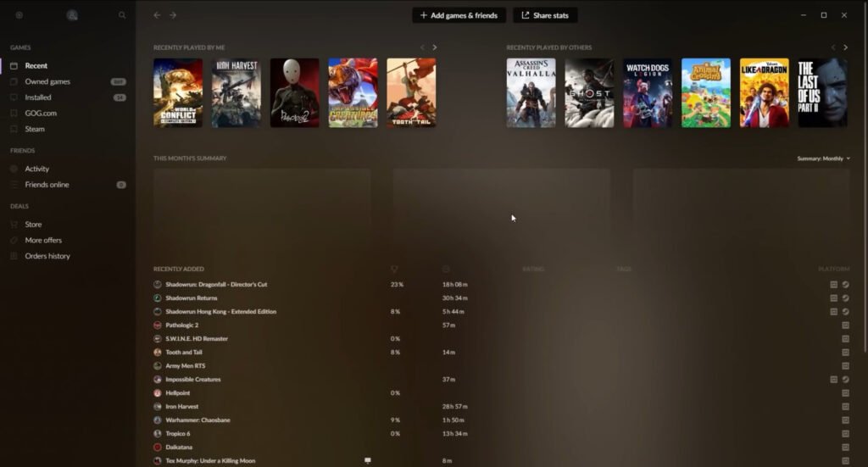The width and height of the screenshot is (868, 467).
Task: Open Shadowrun Hong Kong - Extended Edition
Action: (220, 312)
